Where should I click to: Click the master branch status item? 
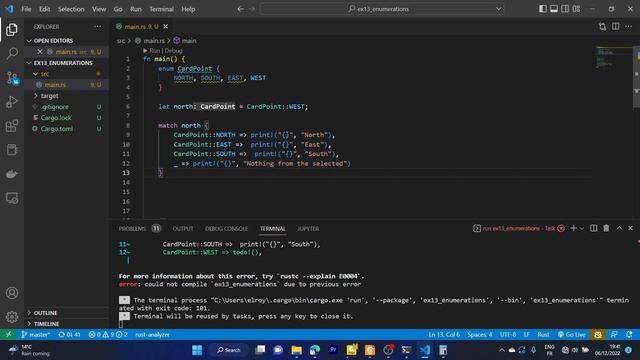coord(36,335)
